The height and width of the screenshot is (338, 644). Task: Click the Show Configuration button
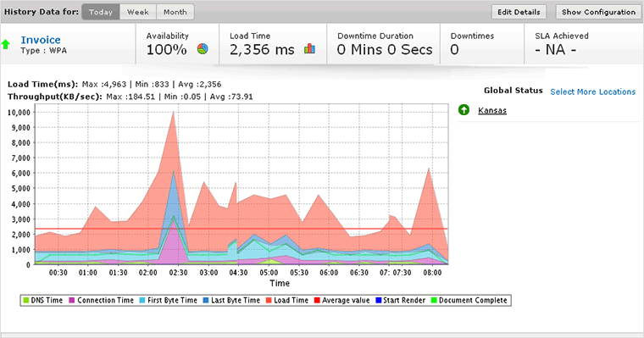tap(598, 12)
